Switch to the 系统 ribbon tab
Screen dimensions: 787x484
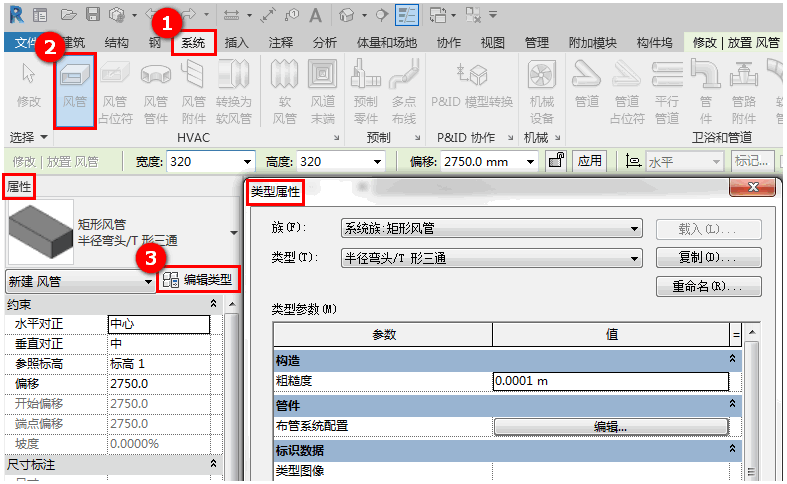click(x=193, y=43)
